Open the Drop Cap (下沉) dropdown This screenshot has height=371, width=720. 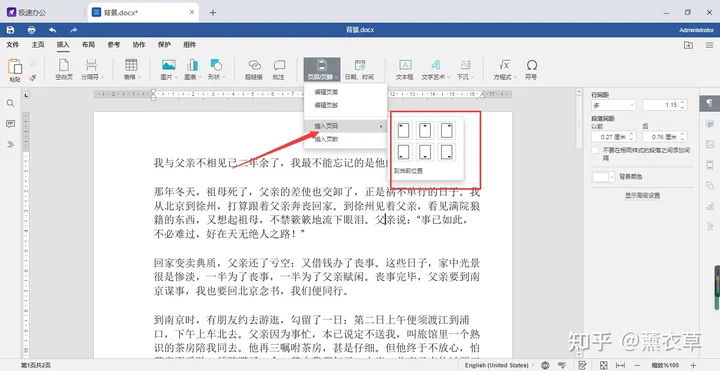pos(465,69)
